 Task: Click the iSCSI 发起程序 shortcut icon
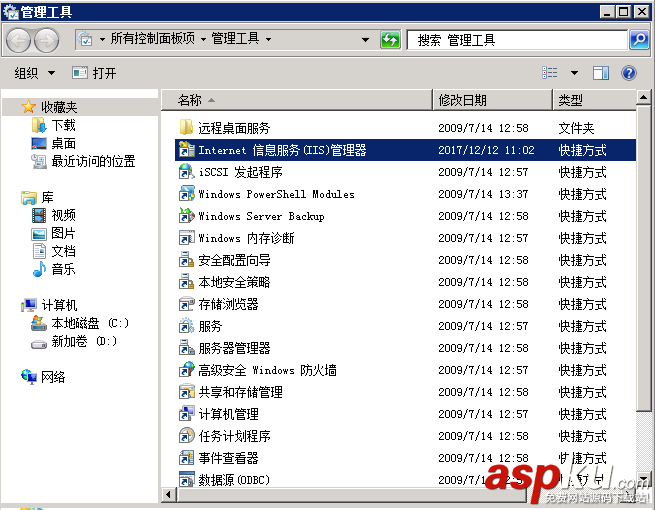pyautogui.click(x=186, y=172)
